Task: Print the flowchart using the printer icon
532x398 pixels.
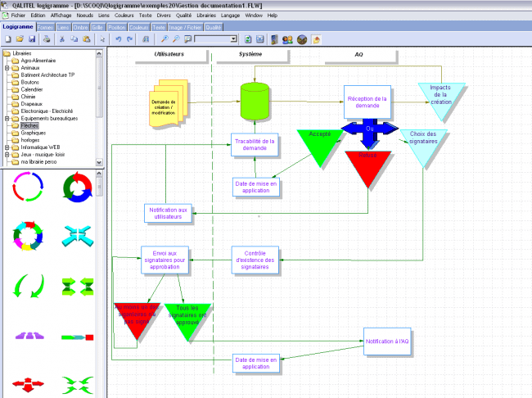Action: pyautogui.click(x=47, y=39)
